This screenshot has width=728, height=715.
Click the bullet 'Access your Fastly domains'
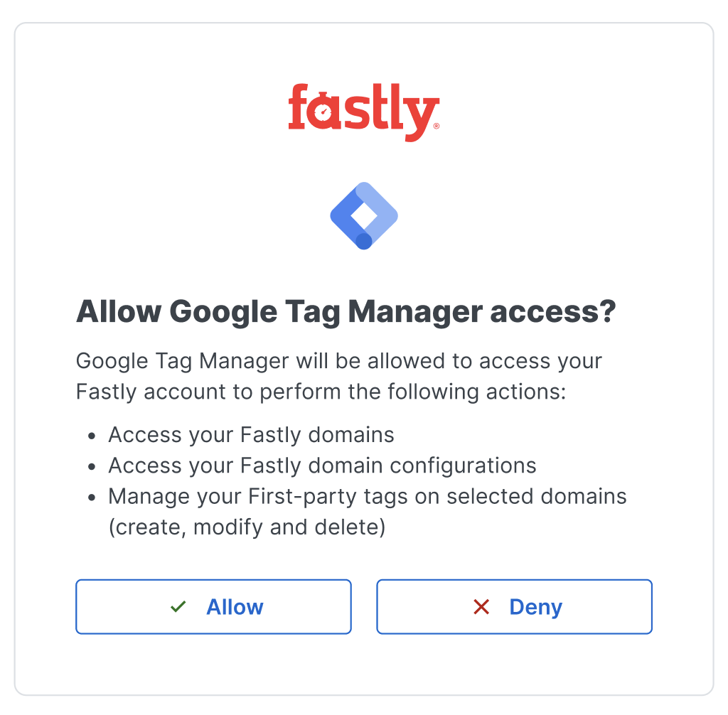(250, 435)
